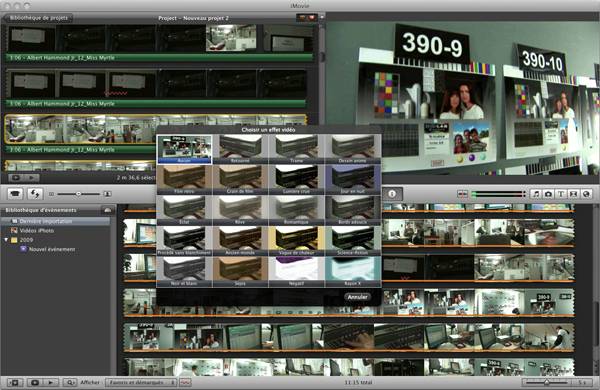
Task: Open the titles browser T icon
Action: coord(561,194)
